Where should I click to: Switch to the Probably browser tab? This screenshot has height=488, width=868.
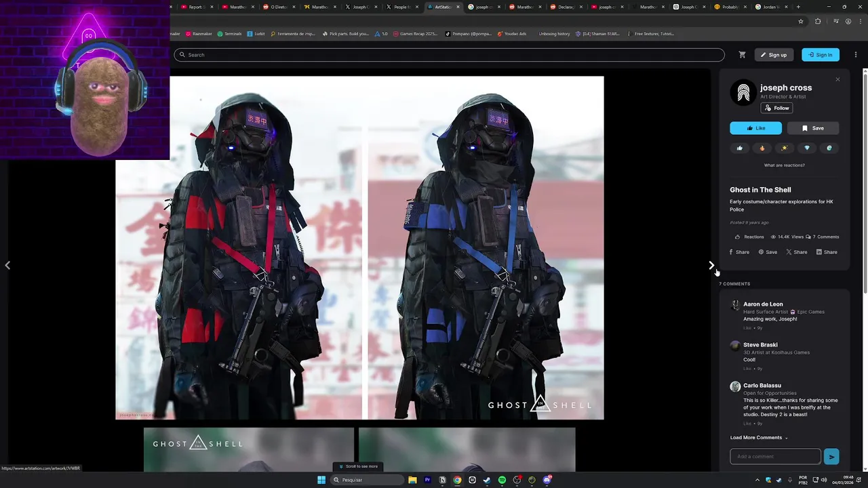(x=730, y=7)
